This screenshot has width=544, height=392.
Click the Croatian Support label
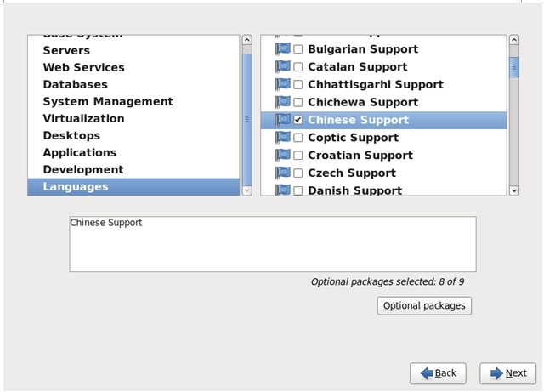(360, 156)
